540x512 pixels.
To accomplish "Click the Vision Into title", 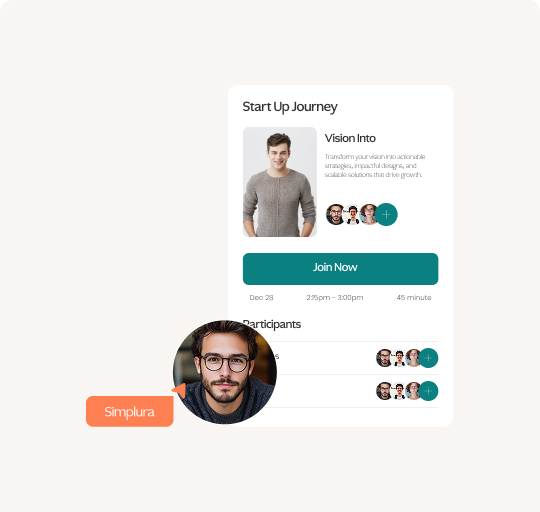I will point(350,138).
